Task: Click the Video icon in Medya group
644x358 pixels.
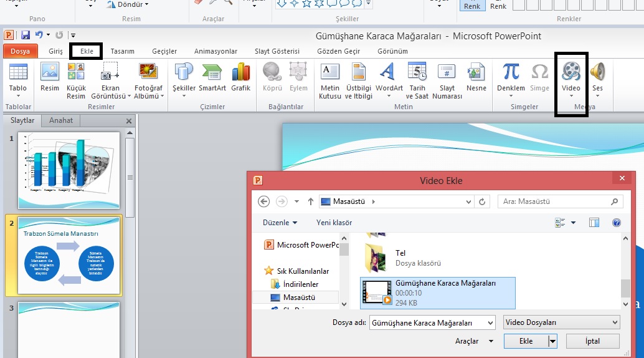Action: [x=571, y=72]
